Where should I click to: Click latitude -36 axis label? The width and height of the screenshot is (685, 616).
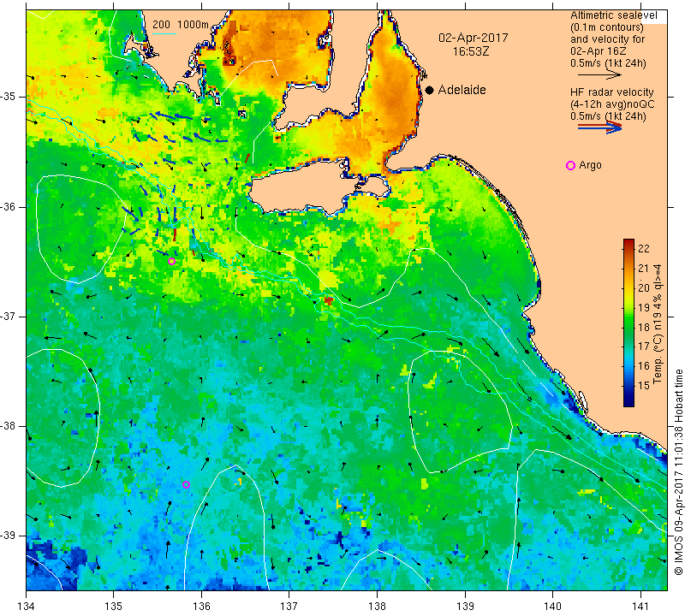coord(9,206)
